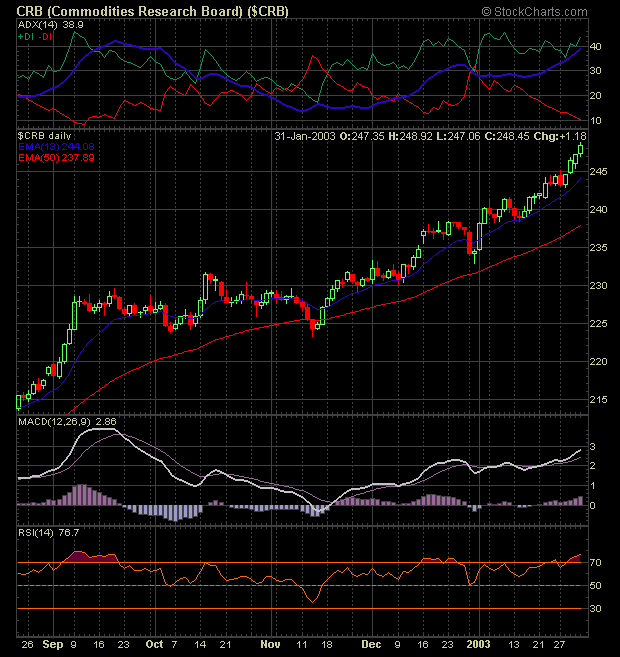The image size is (620, 657).
Task: Click the ADX axis value 10
Action: pos(595,121)
